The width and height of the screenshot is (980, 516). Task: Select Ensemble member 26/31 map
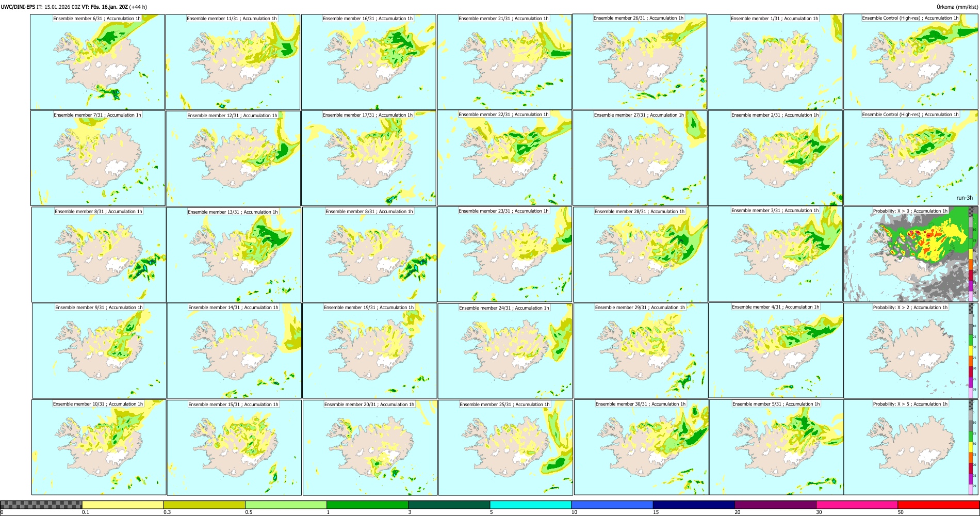point(640,61)
